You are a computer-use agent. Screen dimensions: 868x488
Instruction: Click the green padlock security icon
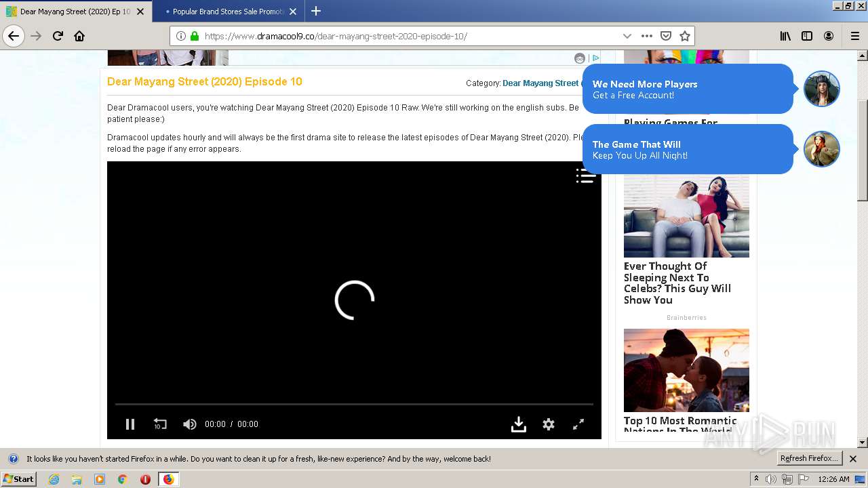tap(195, 36)
